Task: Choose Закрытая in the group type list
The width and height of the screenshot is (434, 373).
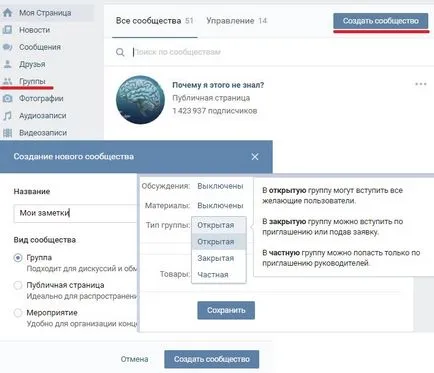Action: (x=219, y=258)
